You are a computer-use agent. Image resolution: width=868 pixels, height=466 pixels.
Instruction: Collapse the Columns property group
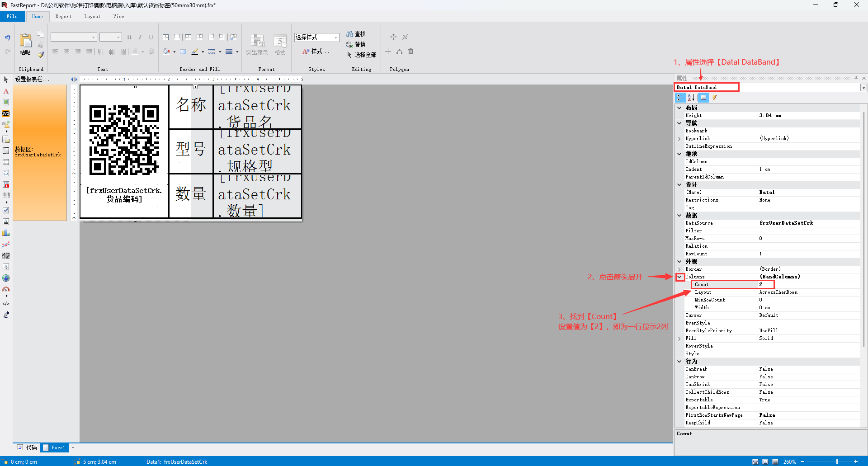click(x=679, y=277)
